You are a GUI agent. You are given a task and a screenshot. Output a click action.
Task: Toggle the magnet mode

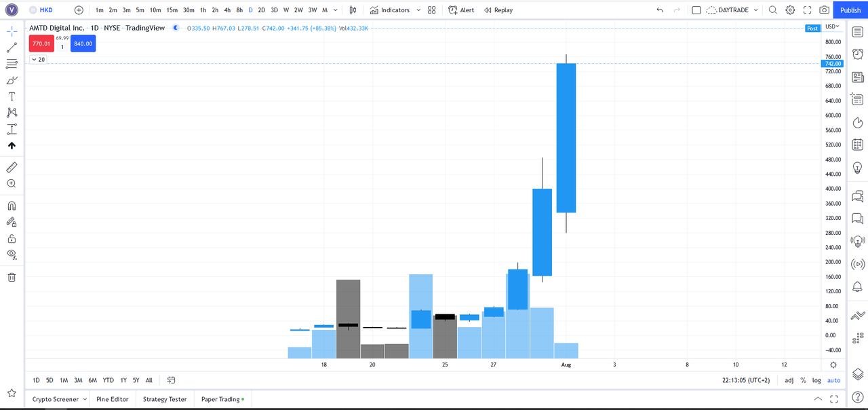point(12,206)
